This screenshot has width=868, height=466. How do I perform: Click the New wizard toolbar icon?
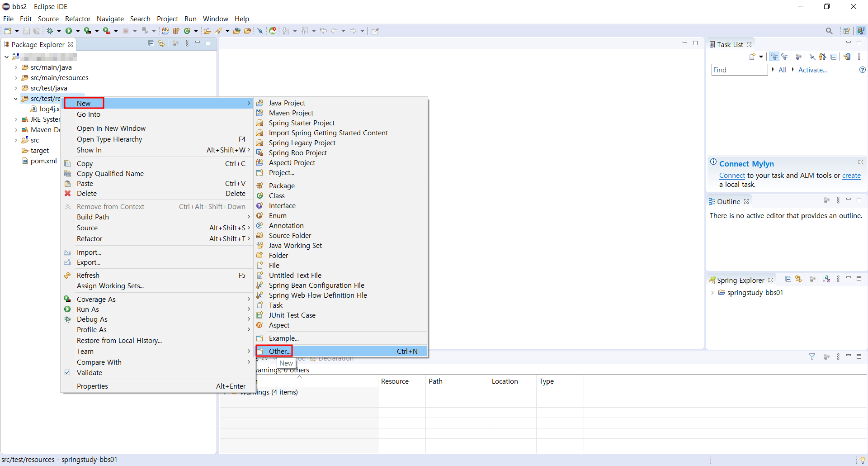click(x=8, y=31)
